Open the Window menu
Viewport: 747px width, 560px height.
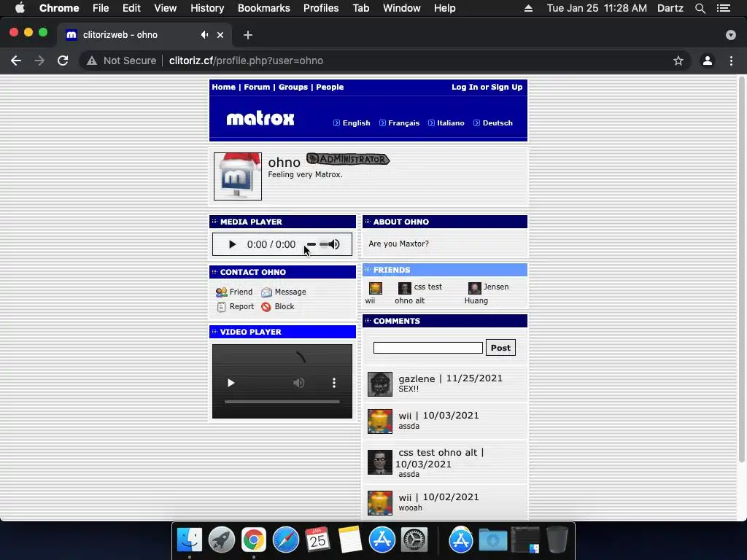point(402,8)
